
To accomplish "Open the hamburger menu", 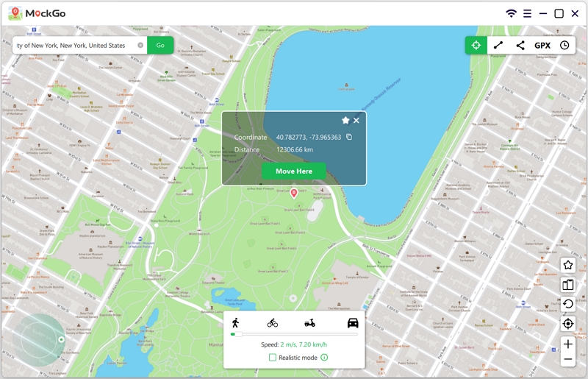I will (527, 13).
